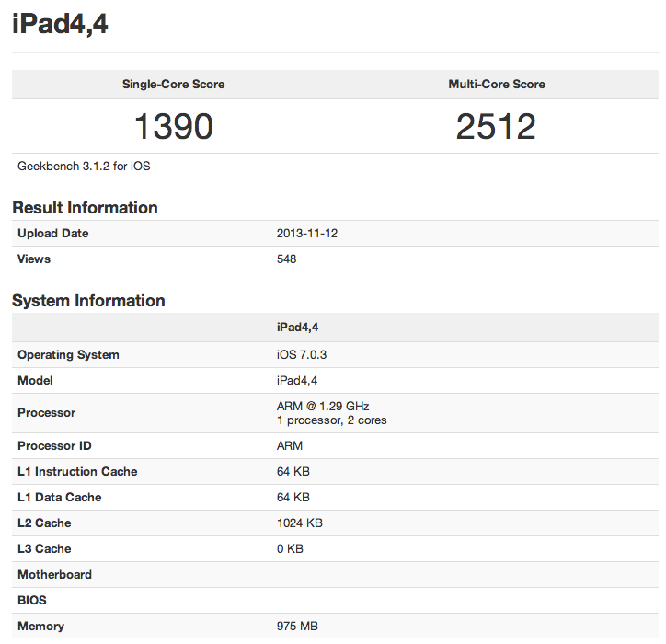Click the 1 processor, 2 cores text

(332, 420)
